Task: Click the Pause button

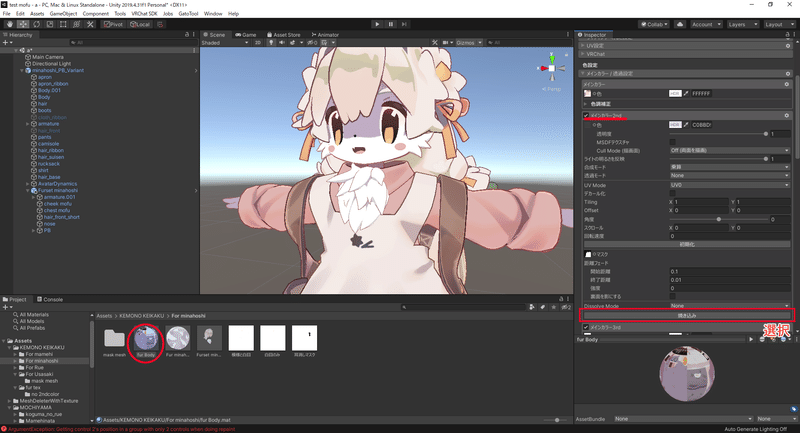Action: coord(391,24)
